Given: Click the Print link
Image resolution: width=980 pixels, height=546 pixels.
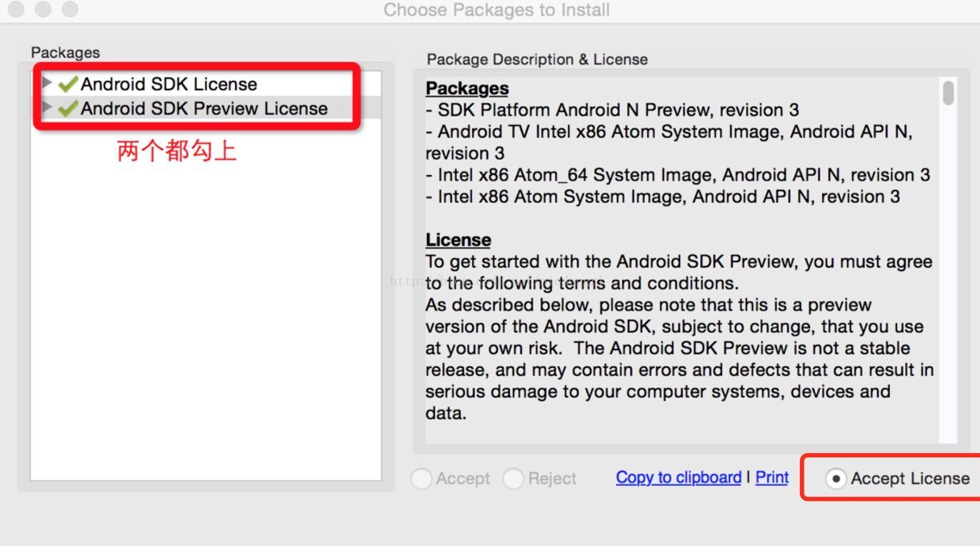Looking at the screenshot, I should [x=772, y=477].
